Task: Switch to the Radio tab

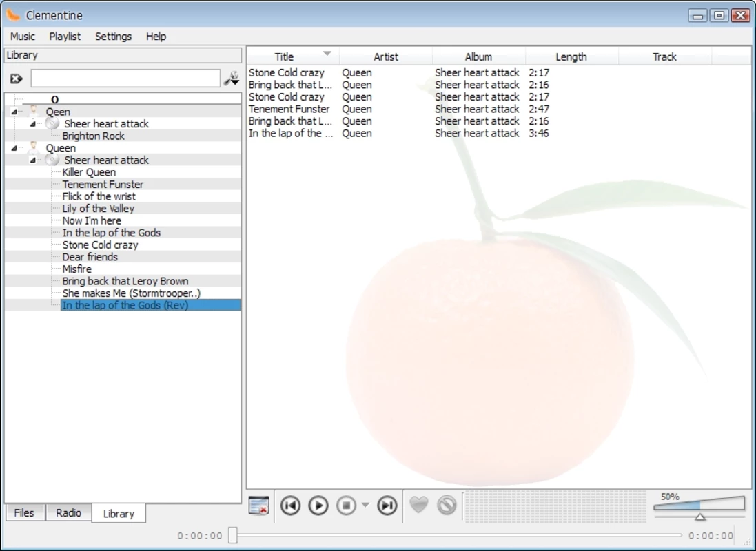Action: tap(68, 512)
